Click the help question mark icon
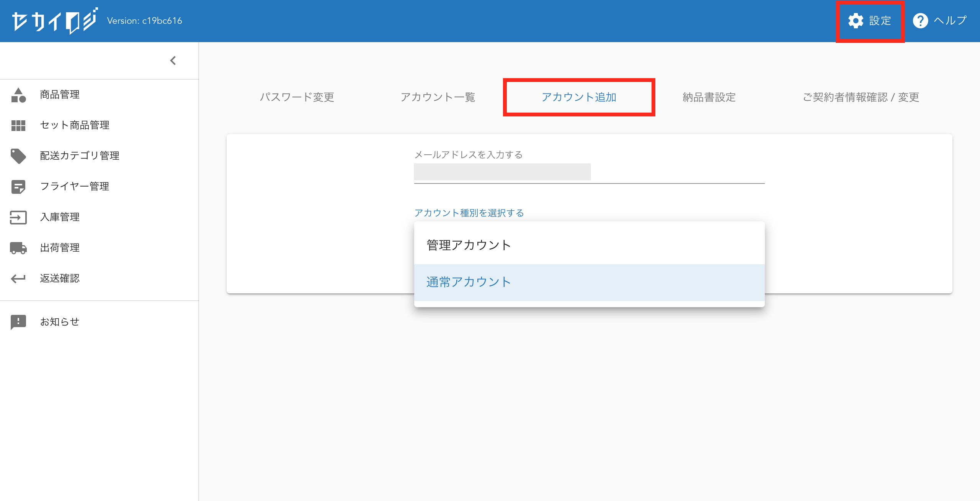Screen dimensions: 980x501 [x=920, y=21]
